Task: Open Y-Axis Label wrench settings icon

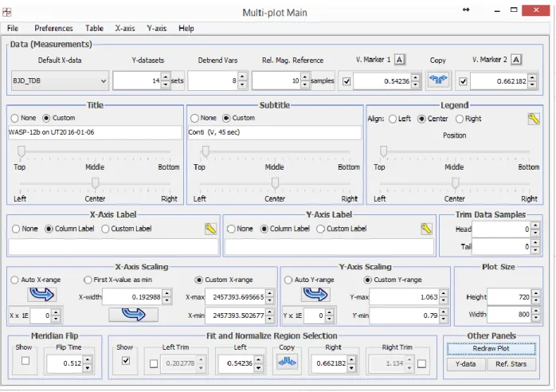Action: [426, 229]
